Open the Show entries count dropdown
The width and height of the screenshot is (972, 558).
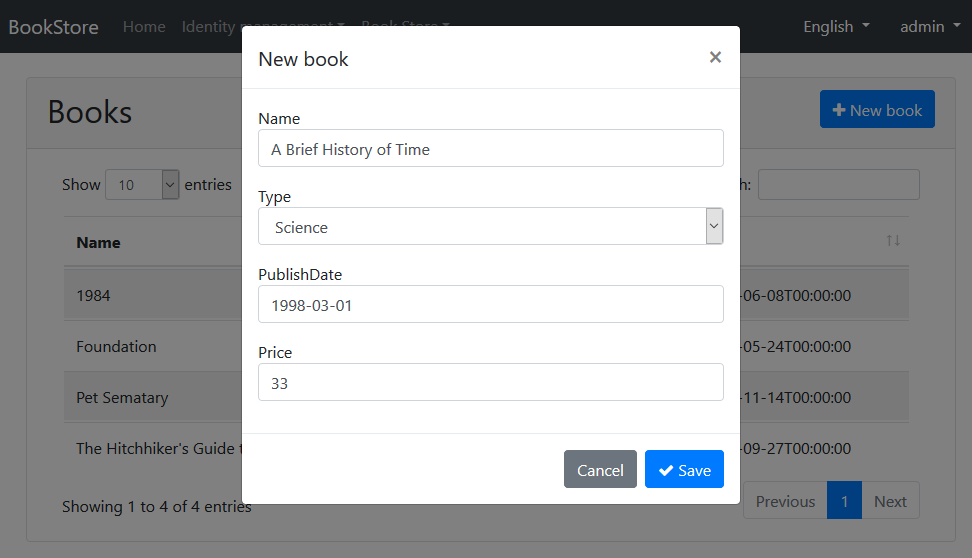pyautogui.click(x=141, y=185)
